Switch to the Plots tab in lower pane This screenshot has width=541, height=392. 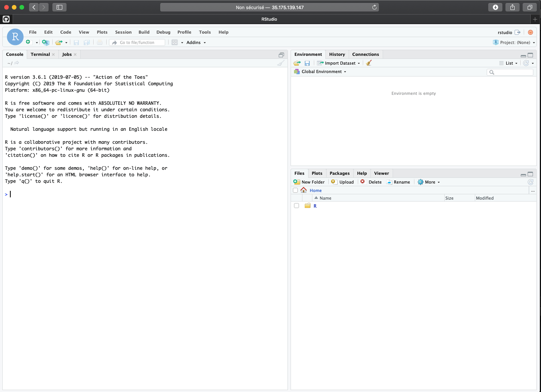317,173
